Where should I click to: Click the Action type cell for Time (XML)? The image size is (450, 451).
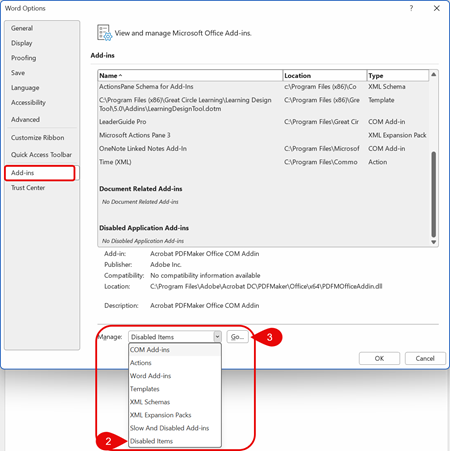[378, 162]
